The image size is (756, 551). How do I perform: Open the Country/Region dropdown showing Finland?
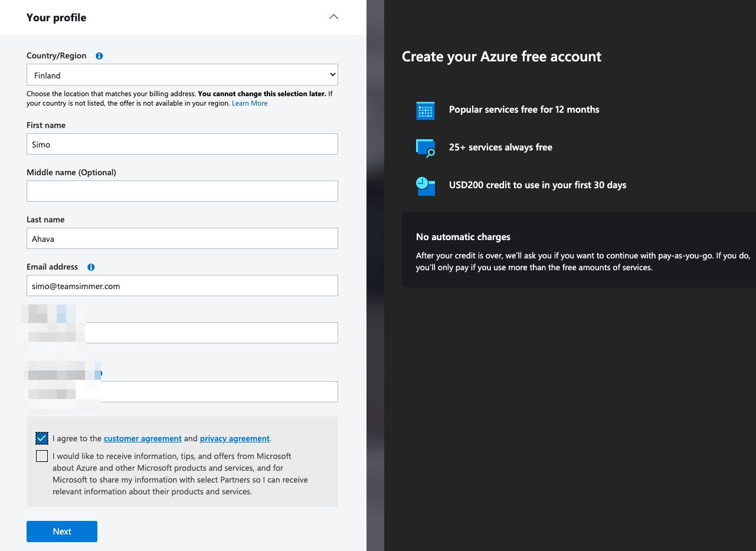pos(182,75)
